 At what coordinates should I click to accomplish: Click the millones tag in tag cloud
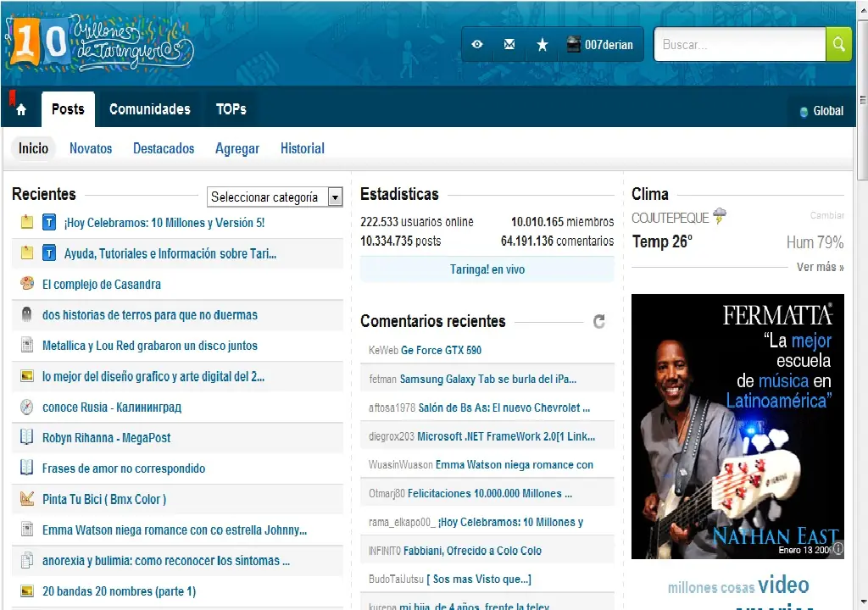[x=692, y=587]
